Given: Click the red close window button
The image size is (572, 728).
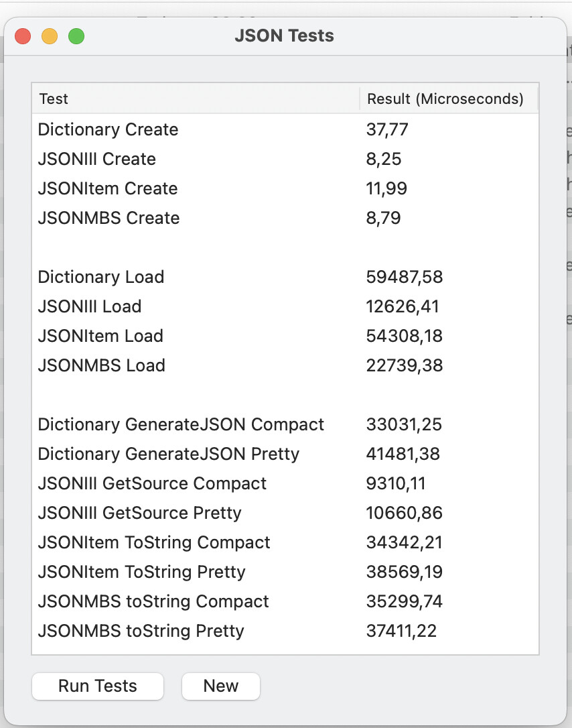Looking at the screenshot, I should (23, 36).
